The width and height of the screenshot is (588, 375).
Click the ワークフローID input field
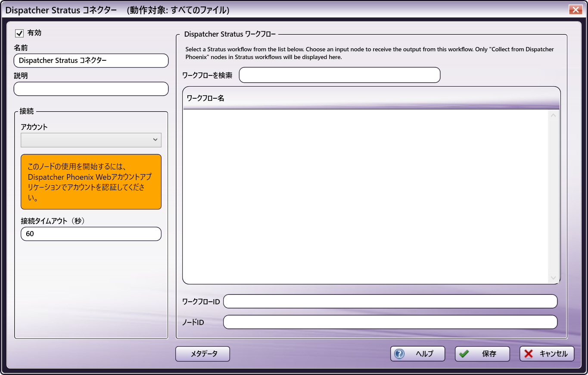(390, 302)
